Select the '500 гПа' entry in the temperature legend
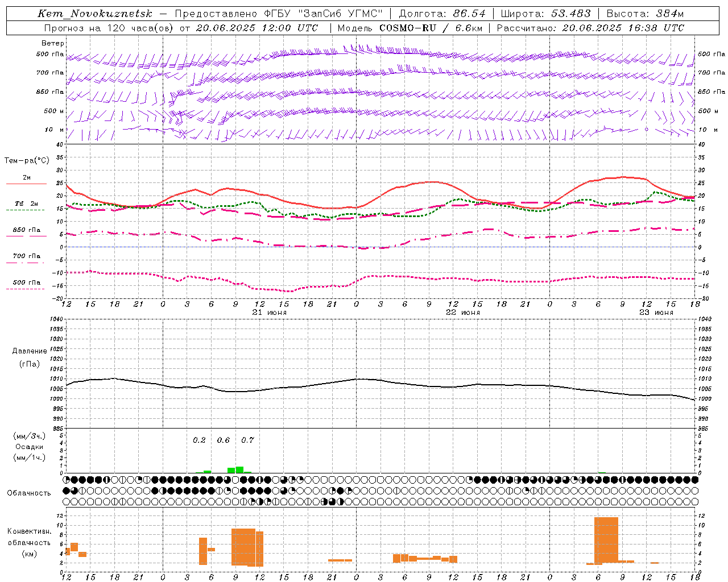 click(27, 282)
